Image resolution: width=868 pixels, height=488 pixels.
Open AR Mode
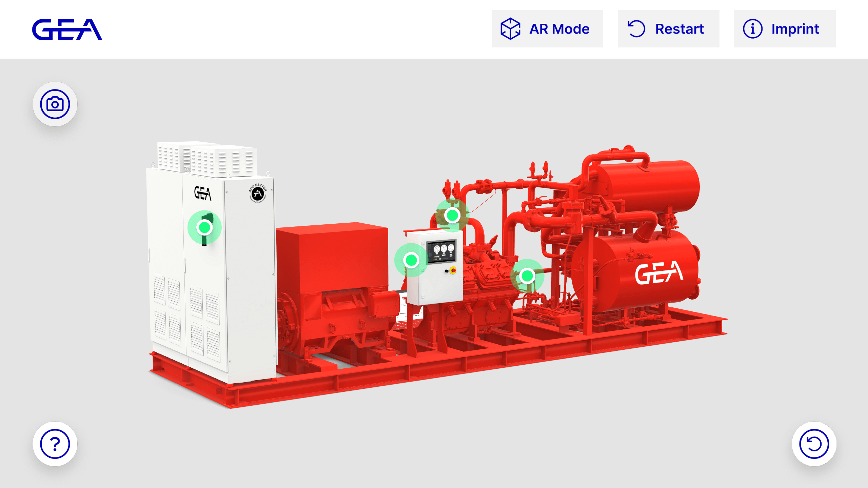click(x=547, y=29)
